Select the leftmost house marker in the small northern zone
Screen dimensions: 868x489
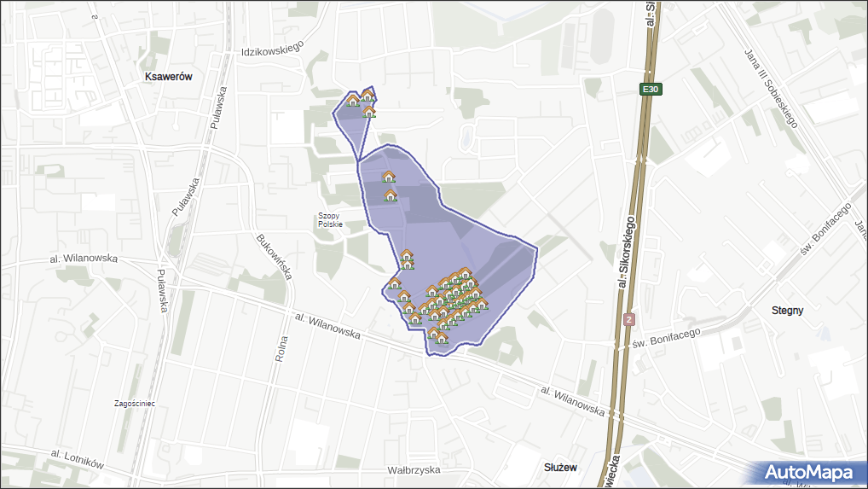coord(352,101)
